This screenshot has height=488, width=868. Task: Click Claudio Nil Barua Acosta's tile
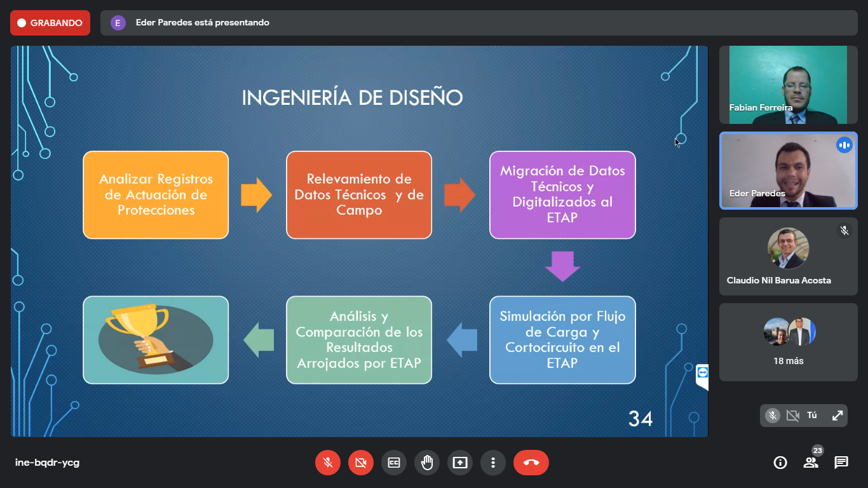point(788,256)
